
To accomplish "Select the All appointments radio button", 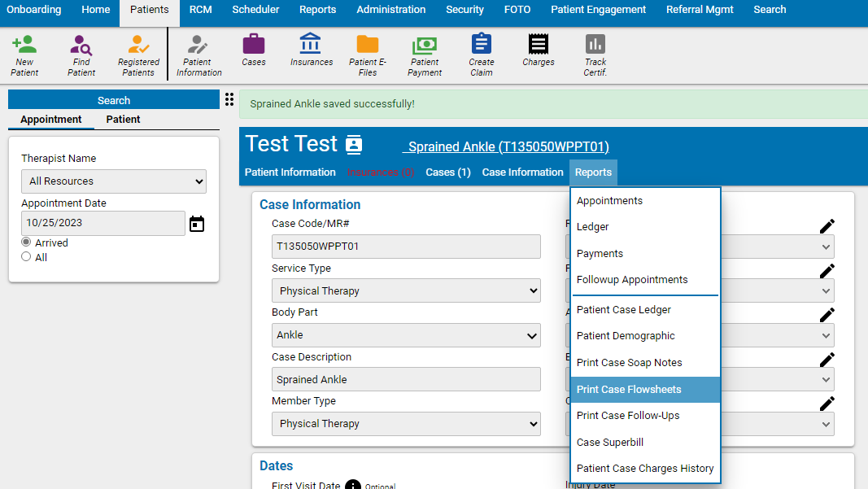I will click(25, 257).
